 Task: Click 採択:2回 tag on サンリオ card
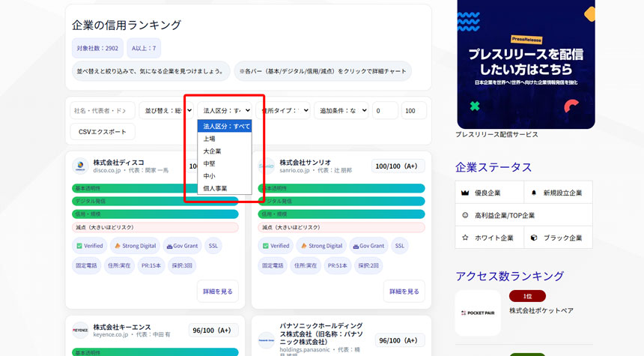[368, 265]
